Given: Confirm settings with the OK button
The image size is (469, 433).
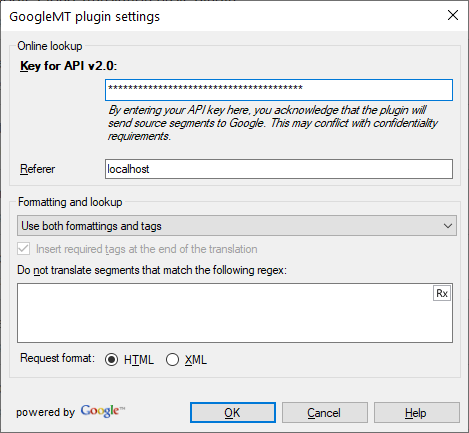Looking at the screenshot, I should (233, 413).
